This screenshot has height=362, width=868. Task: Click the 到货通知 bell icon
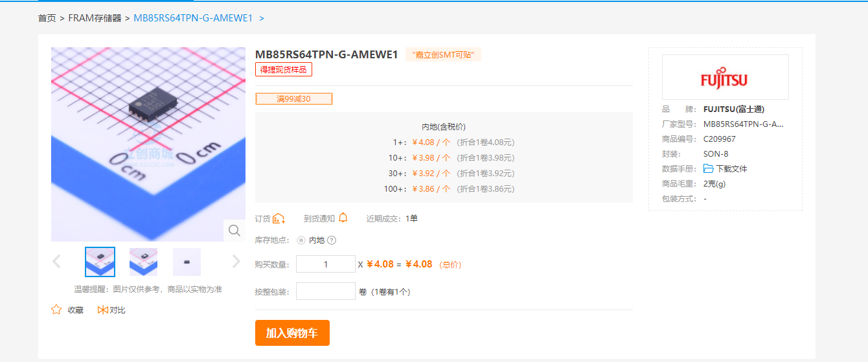pyautogui.click(x=343, y=218)
